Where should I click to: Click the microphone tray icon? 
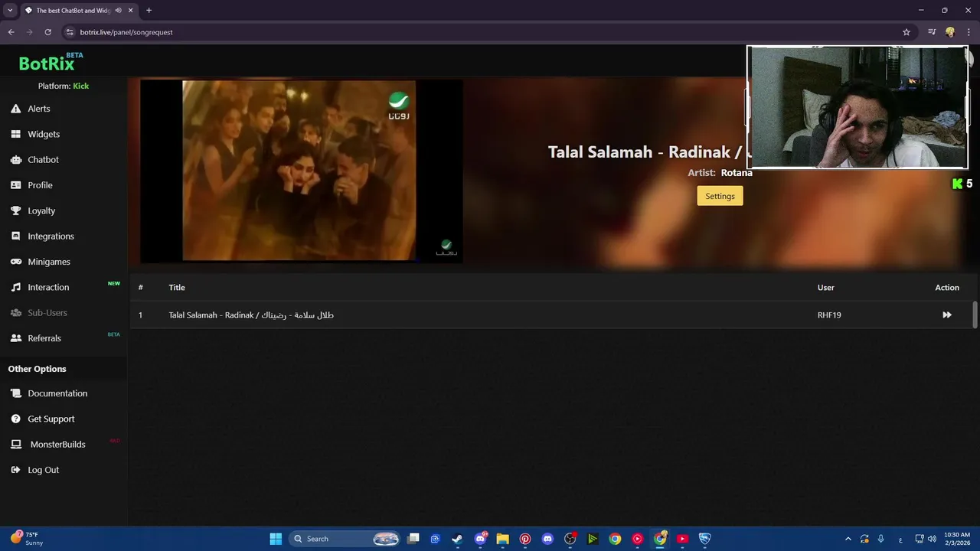[881, 539]
